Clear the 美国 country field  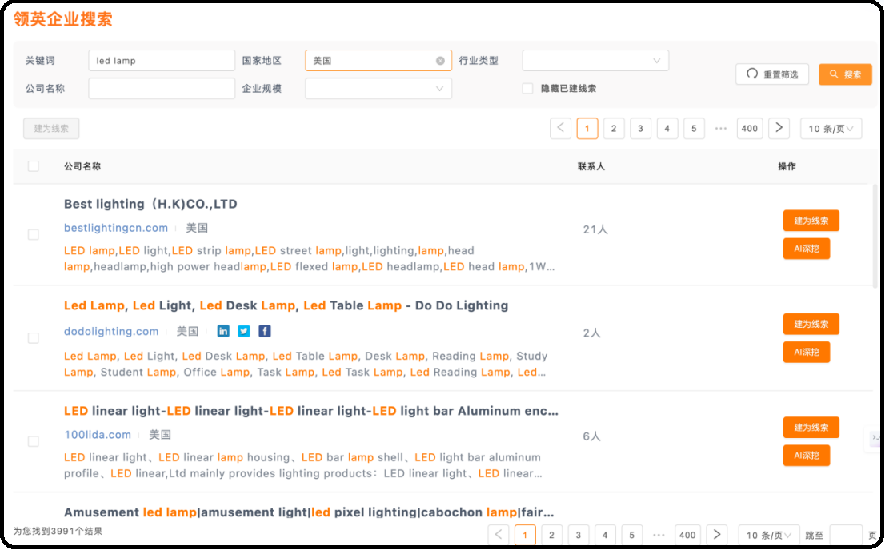(440, 61)
